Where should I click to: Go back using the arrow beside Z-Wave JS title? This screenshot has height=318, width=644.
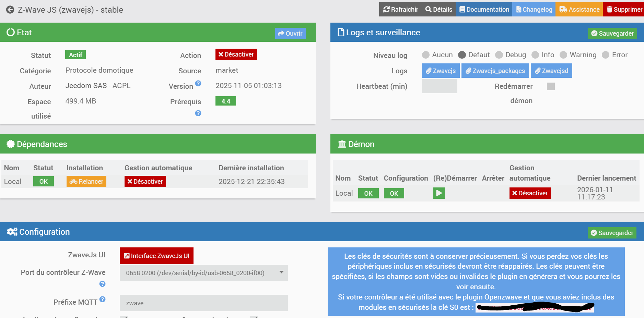coord(10,10)
